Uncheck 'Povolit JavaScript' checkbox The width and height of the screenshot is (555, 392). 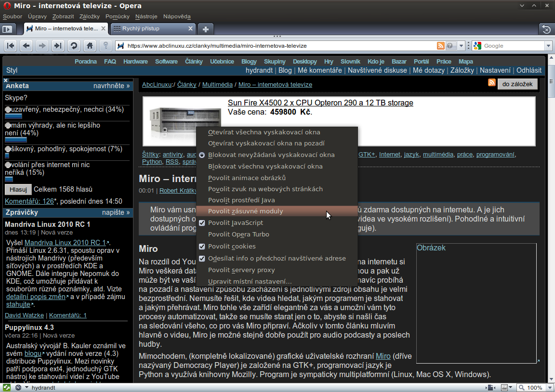tap(202, 223)
